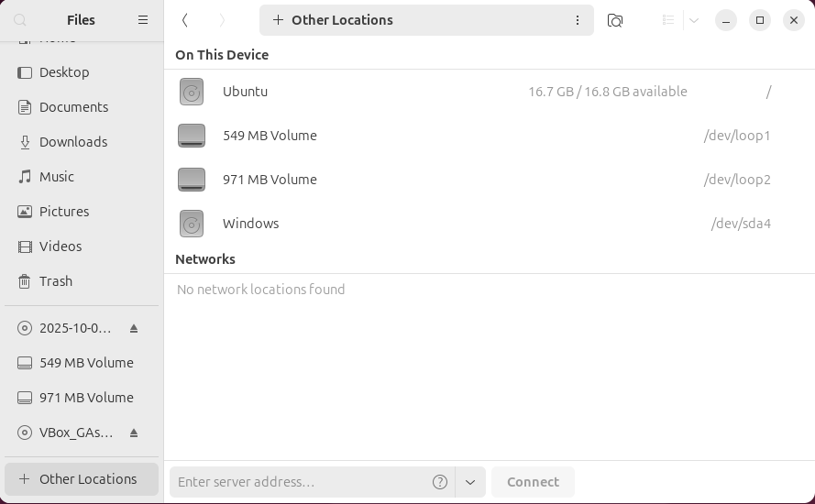This screenshot has height=504, width=815.
Task: Select Downloads in the sidebar
Action: coord(73,142)
